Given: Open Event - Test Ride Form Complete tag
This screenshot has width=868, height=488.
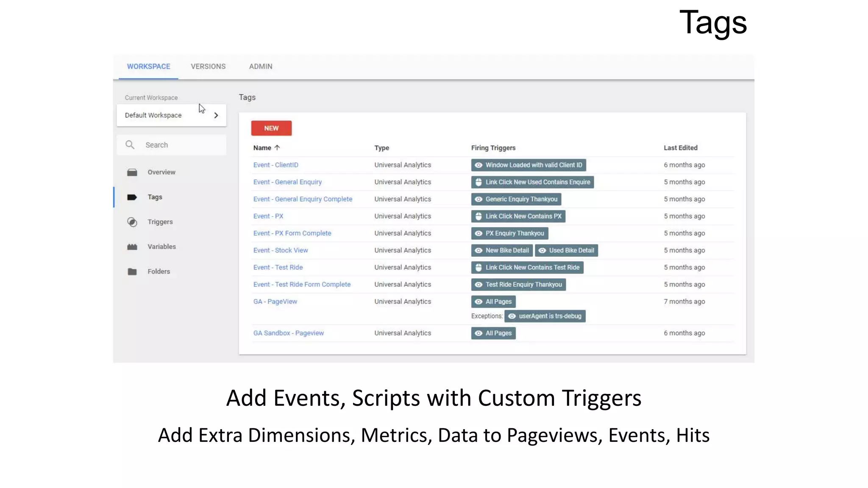Looking at the screenshot, I should click(x=302, y=285).
